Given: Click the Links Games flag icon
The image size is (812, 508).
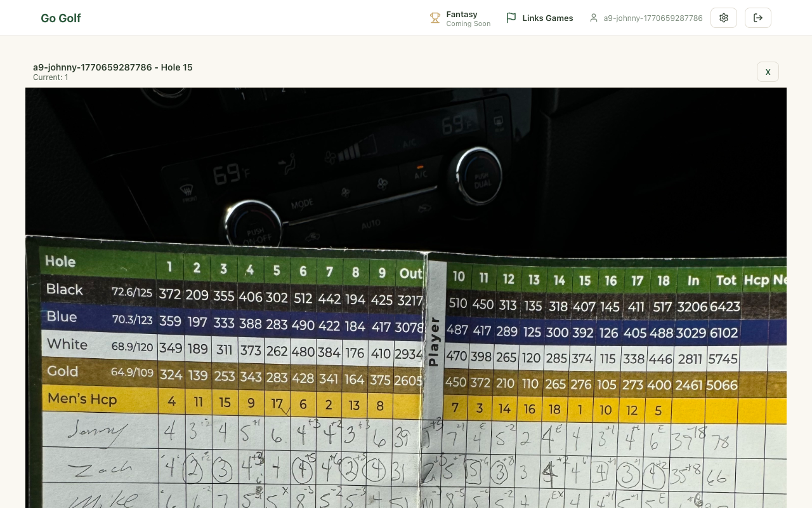Looking at the screenshot, I should [511, 18].
